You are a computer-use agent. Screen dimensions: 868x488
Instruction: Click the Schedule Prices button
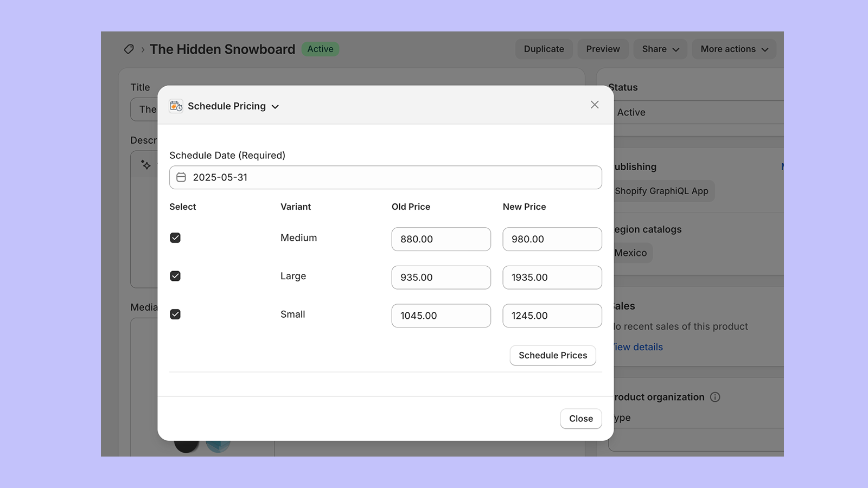(x=552, y=355)
